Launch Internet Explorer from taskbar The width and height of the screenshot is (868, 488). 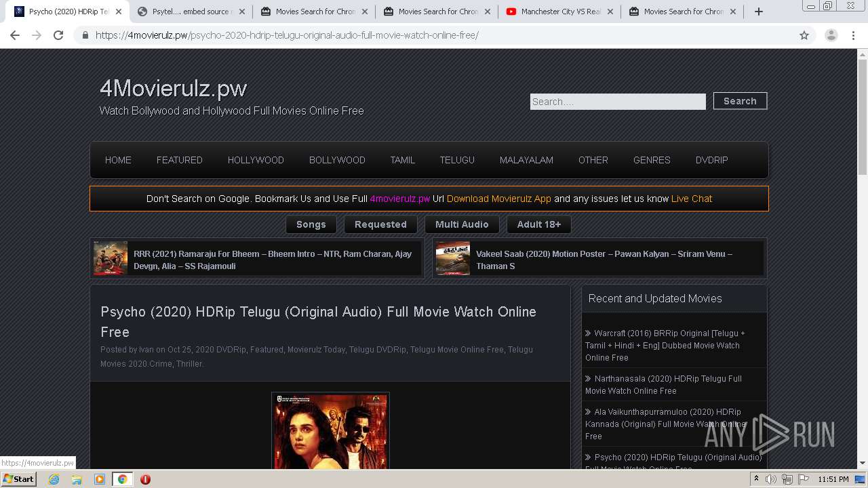tap(54, 479)
